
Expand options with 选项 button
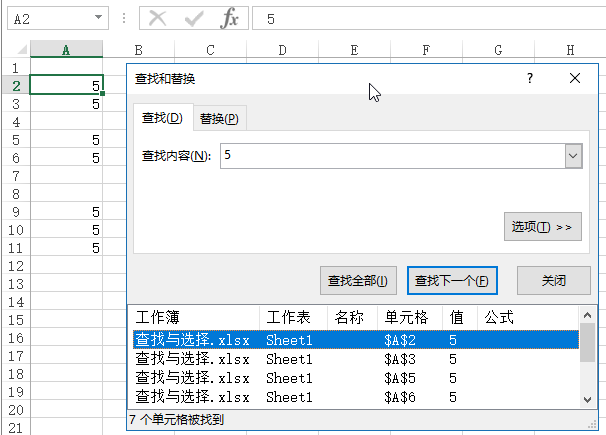(x=542, y=227)
